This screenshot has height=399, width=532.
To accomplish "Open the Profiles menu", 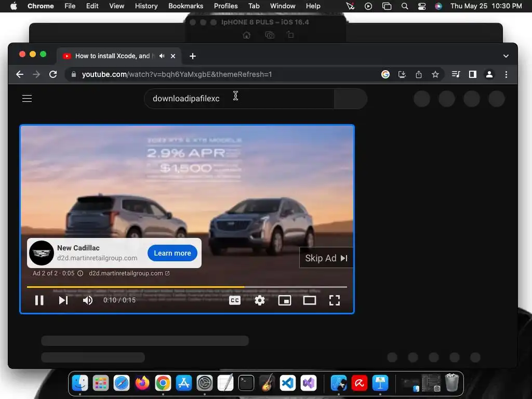I will 225,6.
